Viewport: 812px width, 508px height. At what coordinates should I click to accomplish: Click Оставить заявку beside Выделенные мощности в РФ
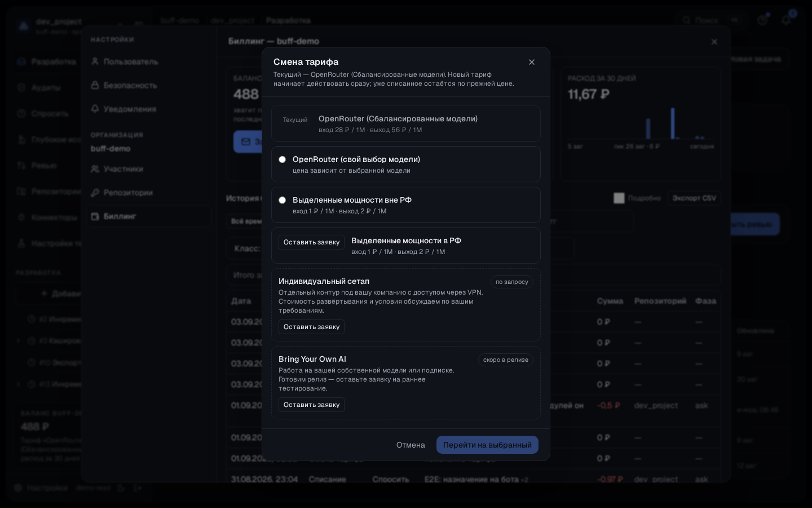(311, 242)
